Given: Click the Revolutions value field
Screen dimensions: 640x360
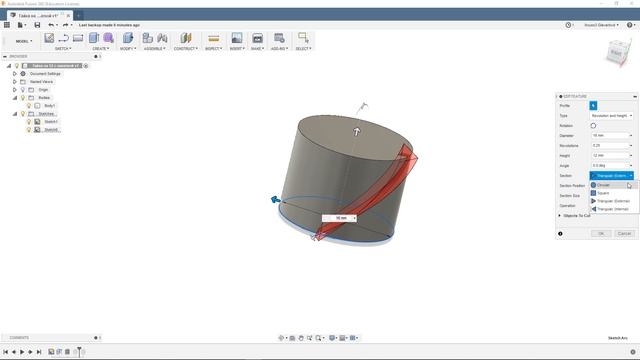Looking at the screenshot, I should [611, 146].
